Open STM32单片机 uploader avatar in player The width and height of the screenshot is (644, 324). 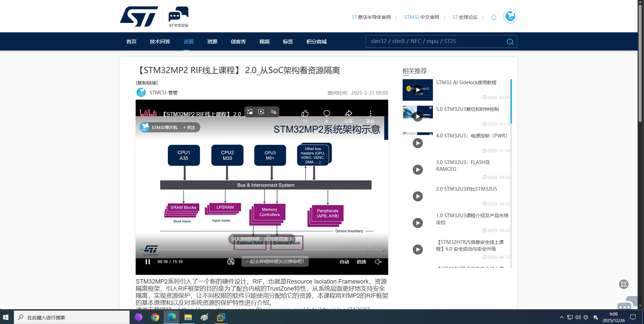[x=145, y=127]
